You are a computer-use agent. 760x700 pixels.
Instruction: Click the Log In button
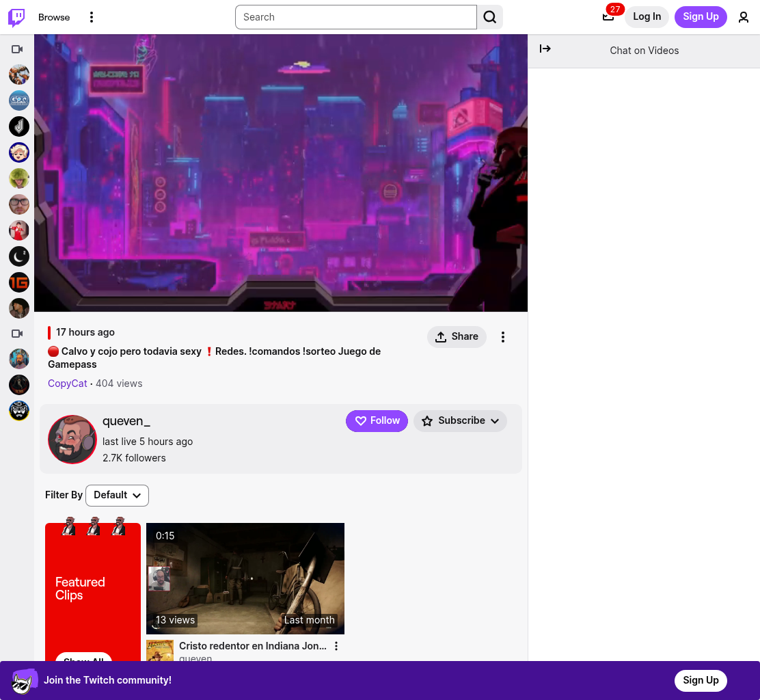click(647, 16)
